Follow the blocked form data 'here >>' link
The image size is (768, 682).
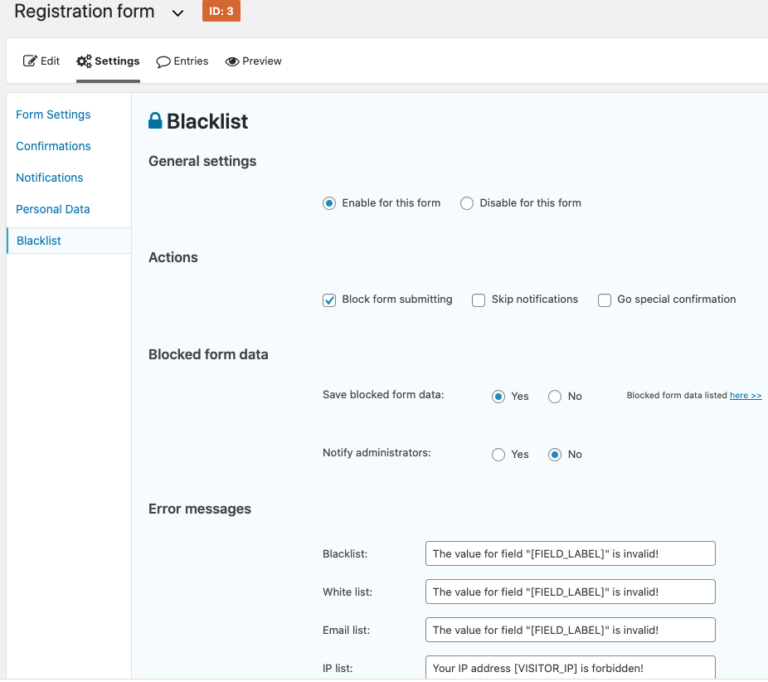745,395
